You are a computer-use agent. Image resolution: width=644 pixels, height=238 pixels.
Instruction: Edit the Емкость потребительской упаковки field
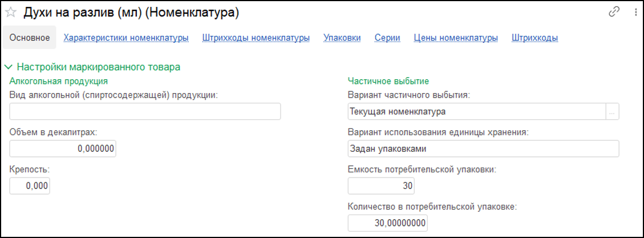pos(381,186)
